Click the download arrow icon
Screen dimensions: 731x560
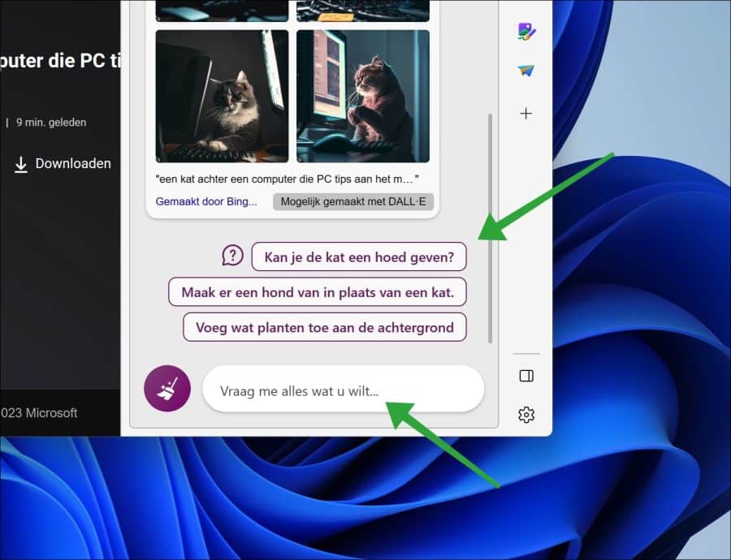[20, 165]
